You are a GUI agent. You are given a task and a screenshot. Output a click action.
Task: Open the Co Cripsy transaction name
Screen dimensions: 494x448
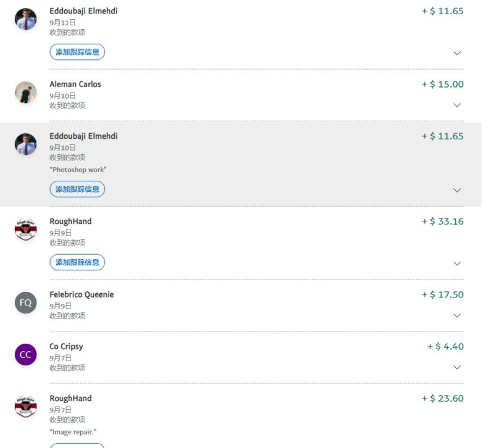66,347
